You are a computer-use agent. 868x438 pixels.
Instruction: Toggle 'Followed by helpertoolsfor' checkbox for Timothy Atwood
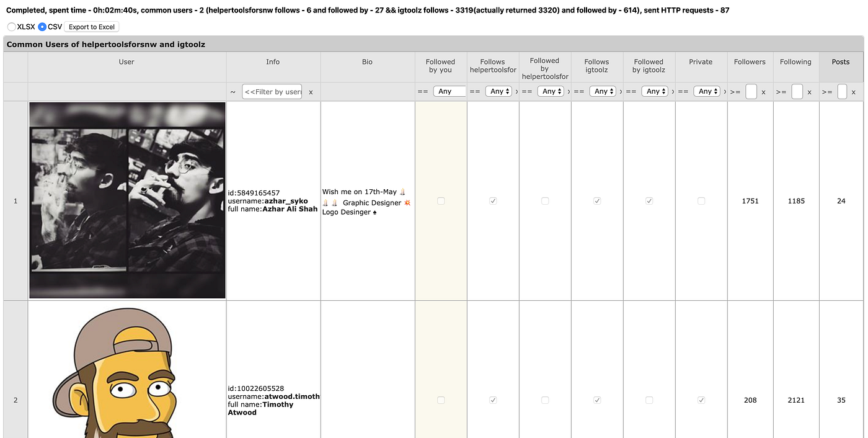point(545,400)
